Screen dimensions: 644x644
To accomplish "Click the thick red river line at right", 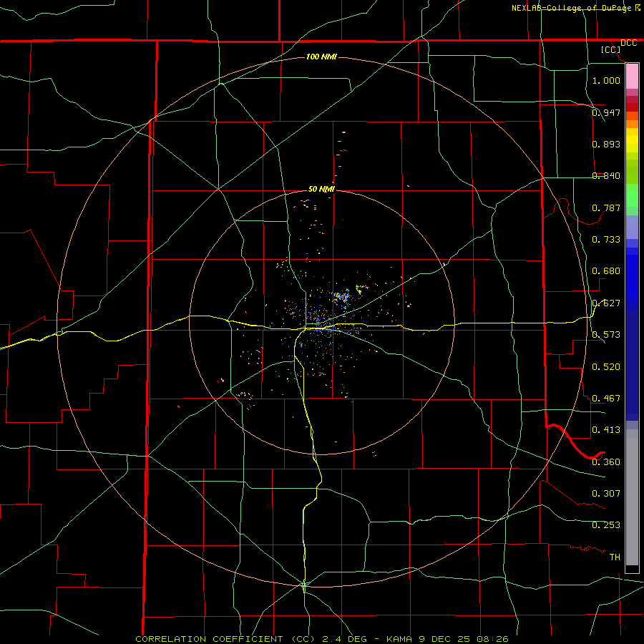I will pyautogui.click(x=575, y=441).
